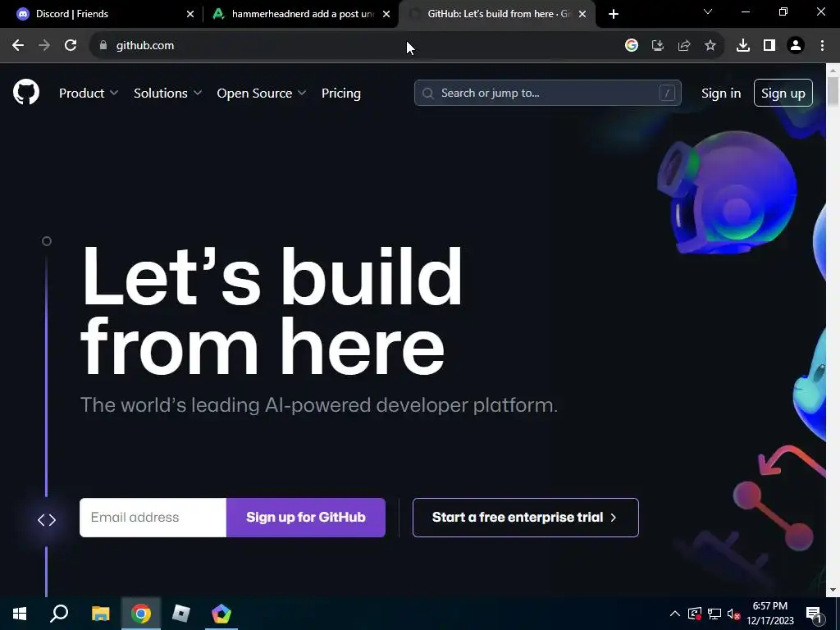Expand the Product menu

89,94
